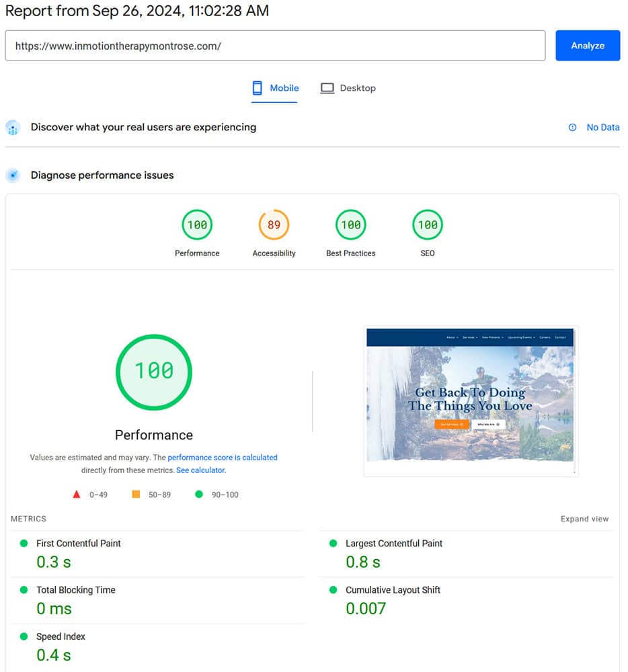Switch to the Mobile tab
Image resolution: width=628 pixels, height=672 pixels.
(275, 88)
